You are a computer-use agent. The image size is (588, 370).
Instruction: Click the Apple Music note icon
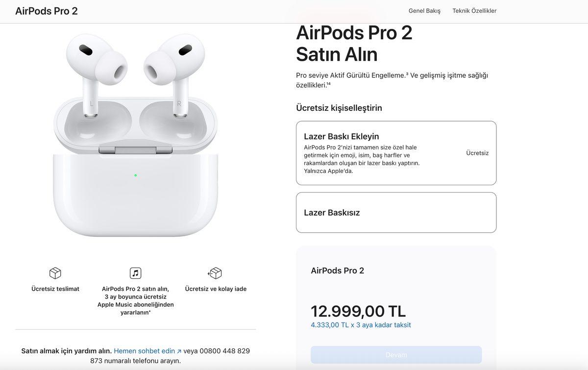click(135, 272)
